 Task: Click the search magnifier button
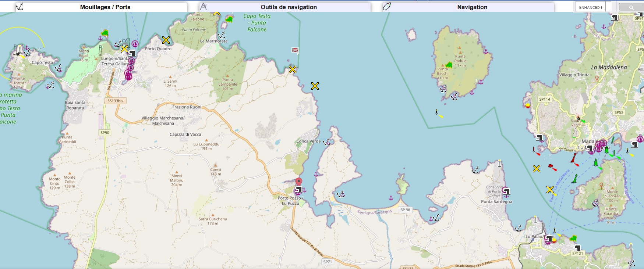point(631,7)
